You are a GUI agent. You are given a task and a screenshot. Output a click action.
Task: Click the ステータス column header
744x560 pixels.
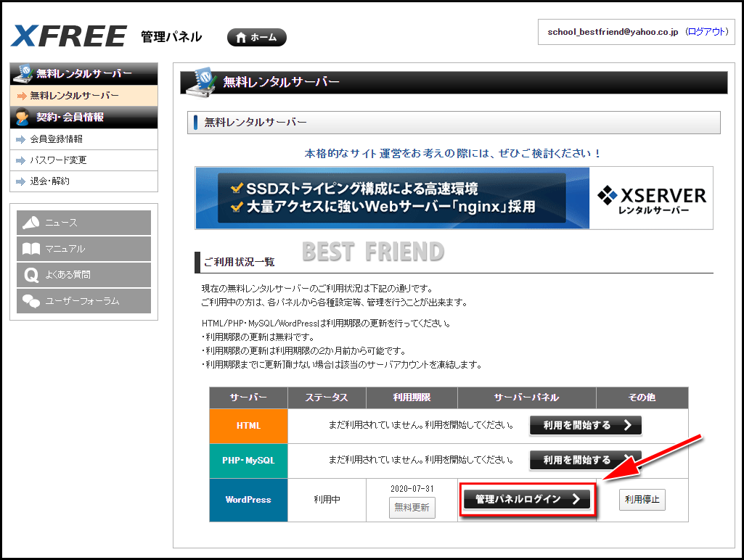pyautogui.click(x=327, y=398)
